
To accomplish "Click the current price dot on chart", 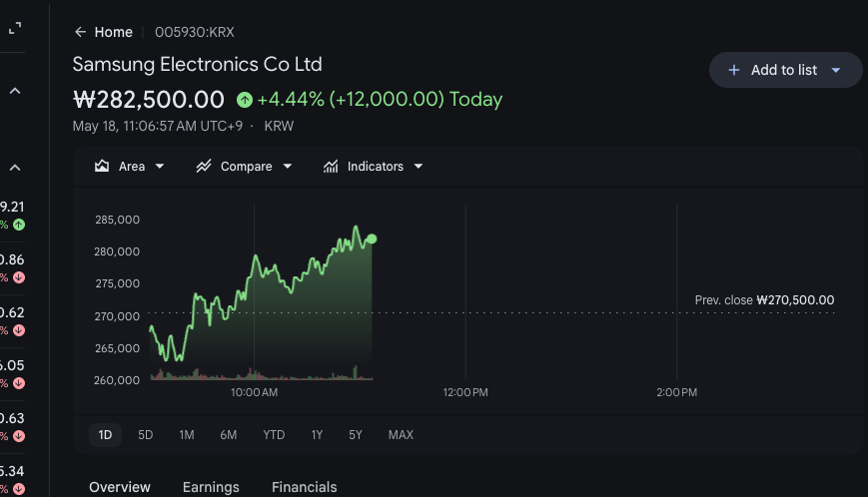I will click(372, 239).
